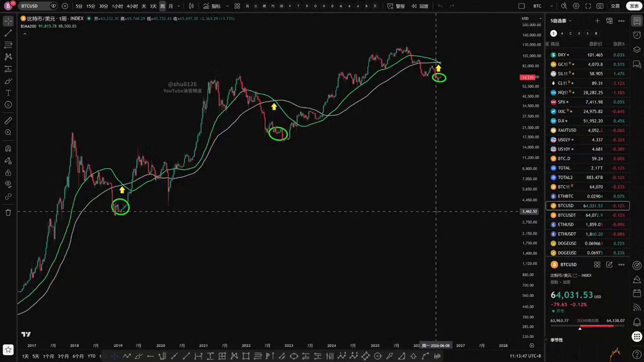Select the text annotation tool
This screenshot has height=362, width=644.
click(8, 93)
